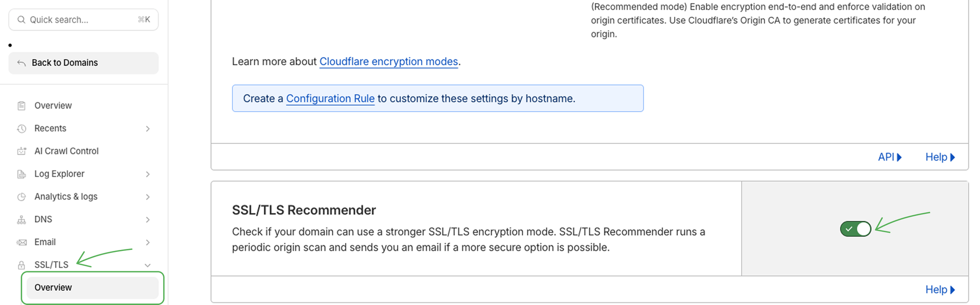Select Overview under SSL/TLS
Viewport: 980px width, 305px height.
(53, 288)
